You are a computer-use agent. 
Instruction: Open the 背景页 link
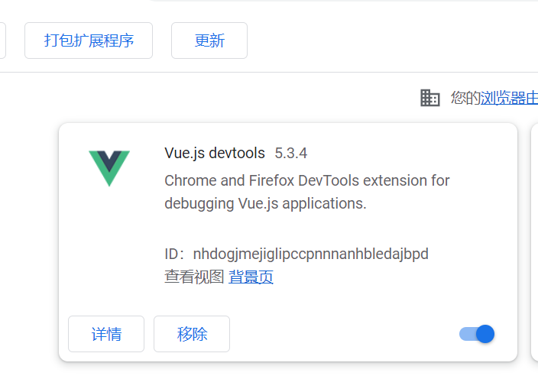coord(251,277)
